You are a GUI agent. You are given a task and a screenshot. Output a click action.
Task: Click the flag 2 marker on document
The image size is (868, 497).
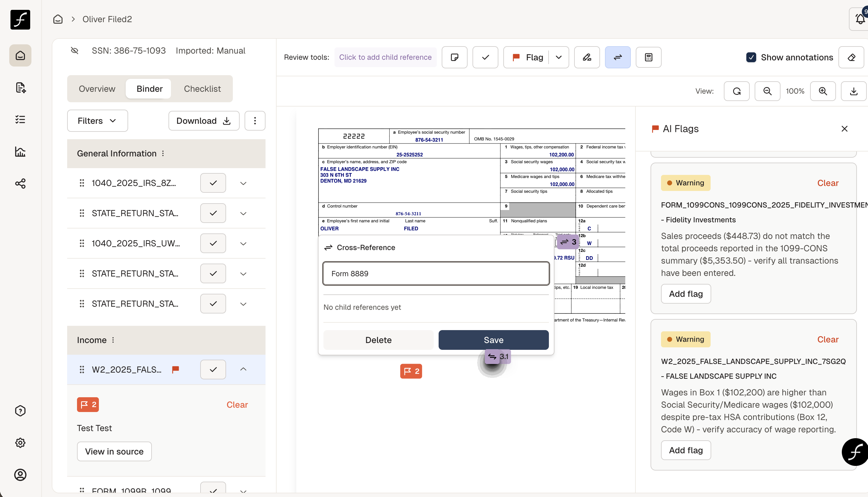[411, 371]
